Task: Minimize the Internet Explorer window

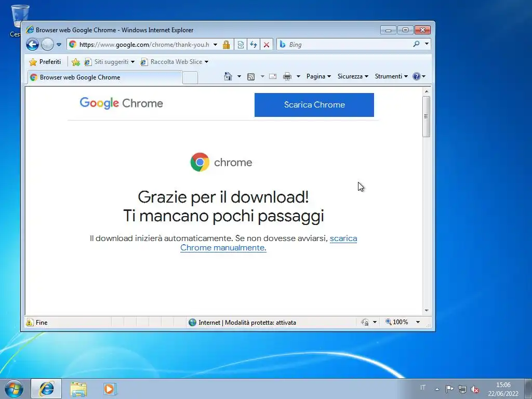Action: (389, 30)
